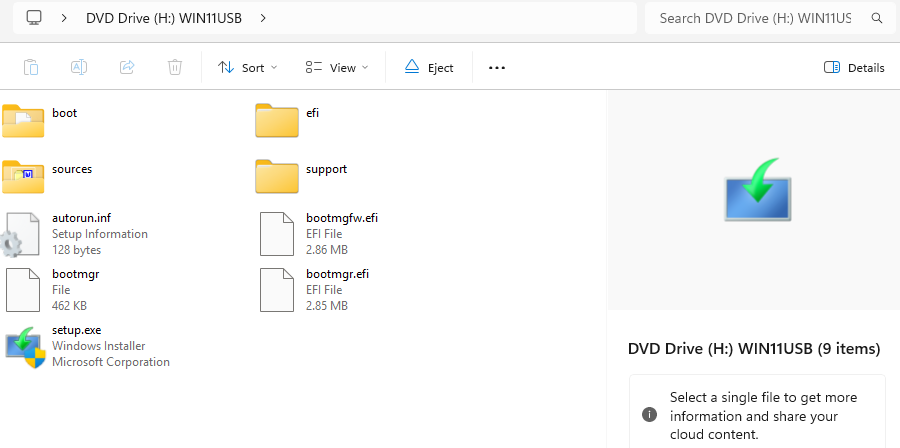The height and width of the screenshot is (448, 900).
Task: Expand chevron after WIN11USB breadcrumb
Action: pos(263,18)
